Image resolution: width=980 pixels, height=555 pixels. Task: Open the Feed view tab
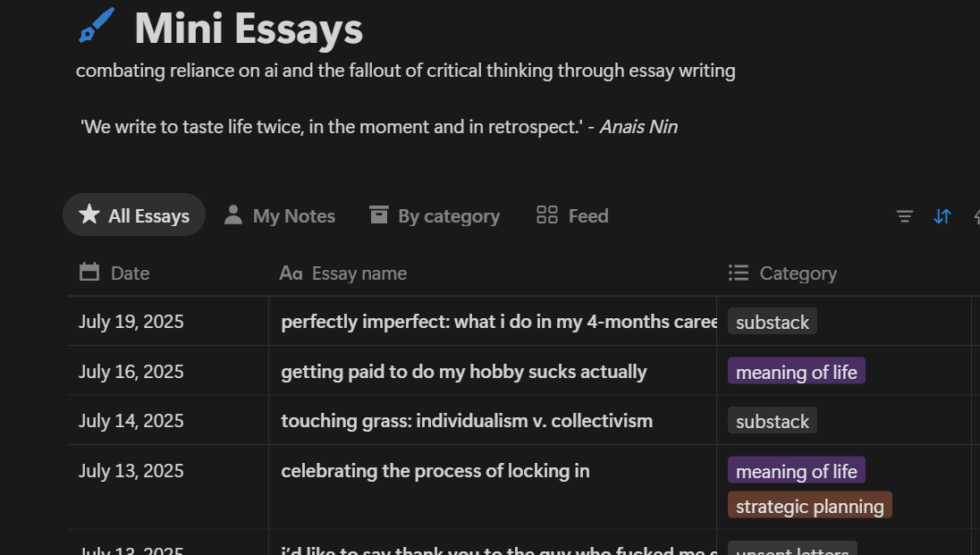(572, 215)
